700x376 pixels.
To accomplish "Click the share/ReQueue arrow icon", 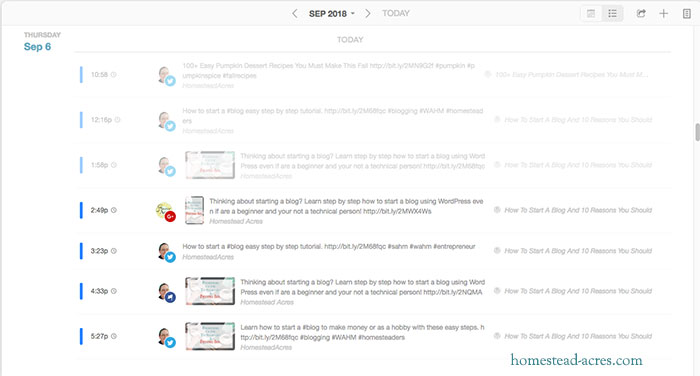I will [x=641, y=13].
